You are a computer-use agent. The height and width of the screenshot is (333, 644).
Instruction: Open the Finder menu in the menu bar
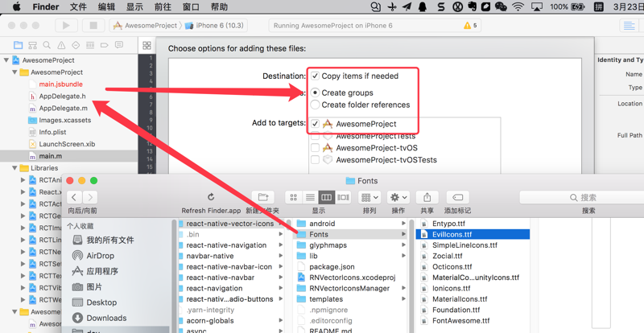46,7
